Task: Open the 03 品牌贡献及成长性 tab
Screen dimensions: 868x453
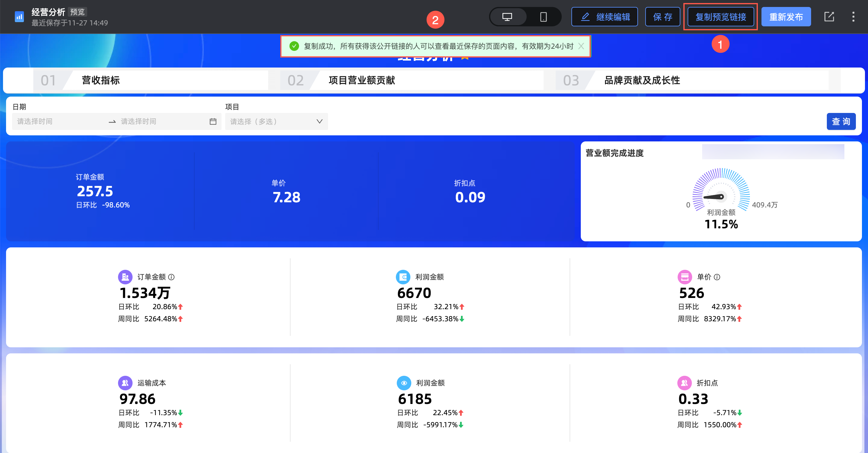Action: 692,80
